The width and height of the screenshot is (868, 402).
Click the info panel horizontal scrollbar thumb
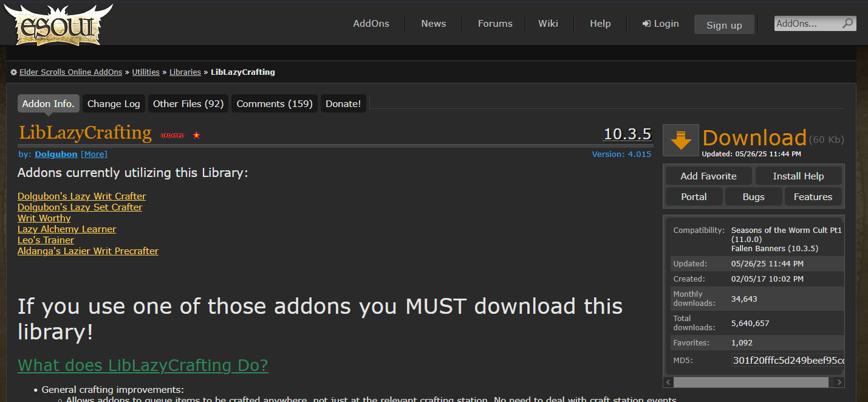coord(751,383)
